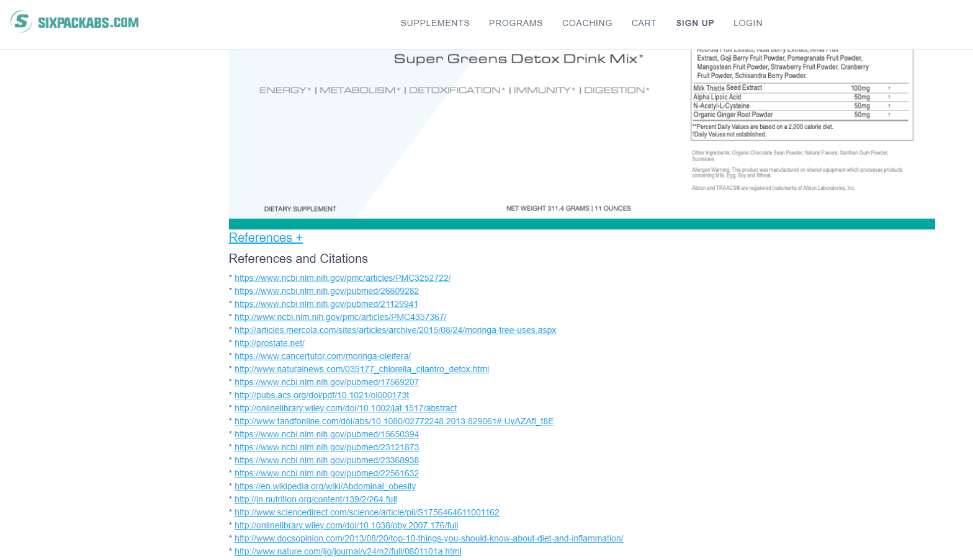Click the 'N-Acetyl-L-Cysteine' row

pyautogui.click(x=800, y=106)
